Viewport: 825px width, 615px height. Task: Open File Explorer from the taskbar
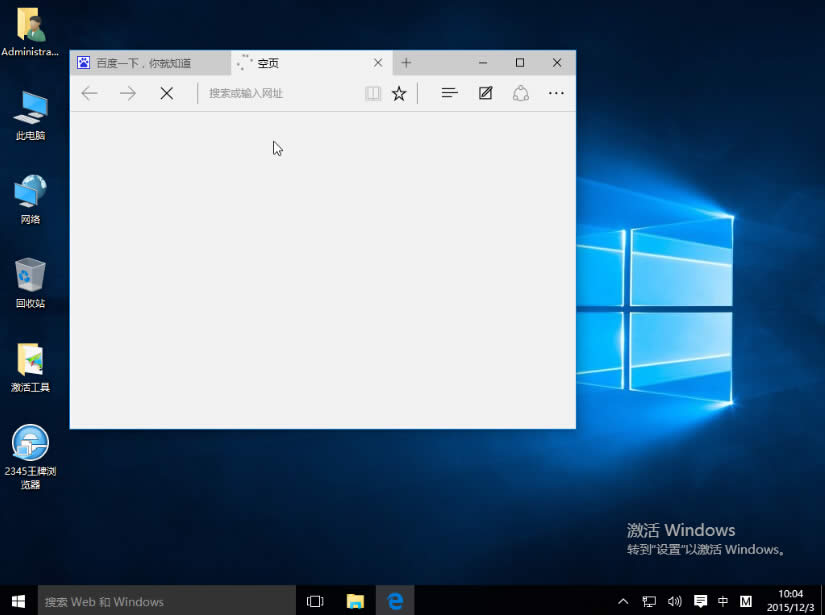(355, 601)
